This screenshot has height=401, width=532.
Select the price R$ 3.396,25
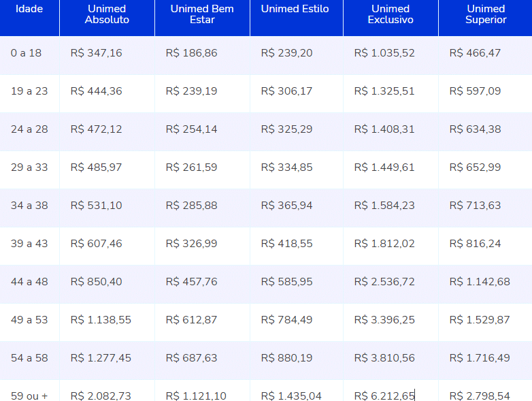click(x=384, y=320)
